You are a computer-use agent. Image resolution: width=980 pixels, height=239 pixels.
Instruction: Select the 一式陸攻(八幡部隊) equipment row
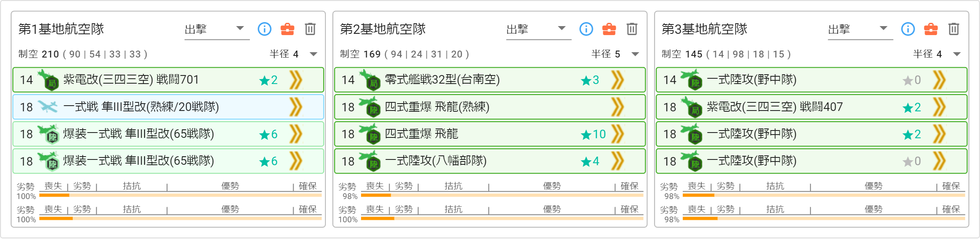pyautogui.click(x=490, y=161)
